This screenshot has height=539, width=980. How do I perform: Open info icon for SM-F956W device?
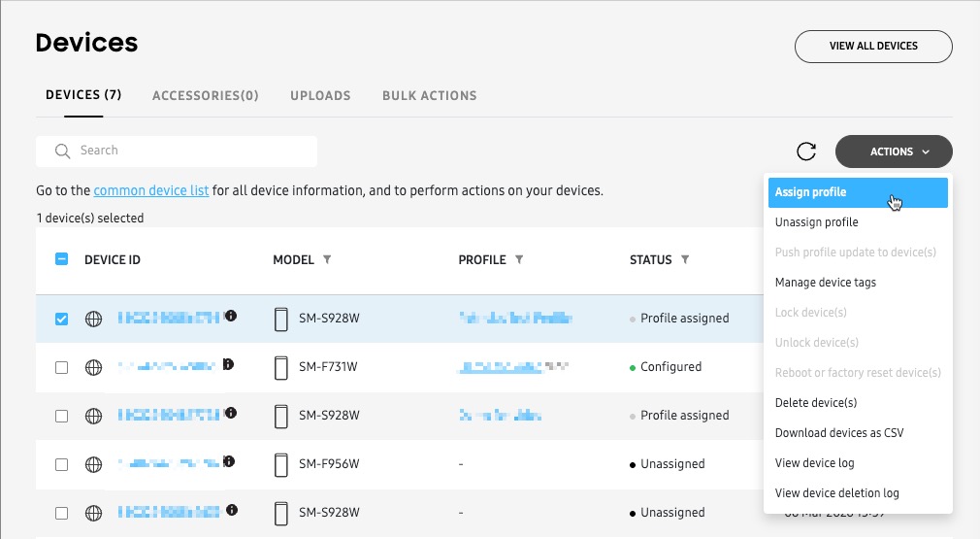(x=229, y=461)
